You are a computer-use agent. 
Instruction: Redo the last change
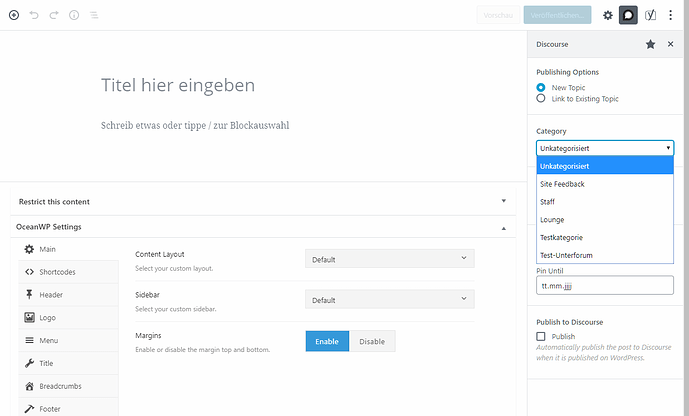point(54,15)
